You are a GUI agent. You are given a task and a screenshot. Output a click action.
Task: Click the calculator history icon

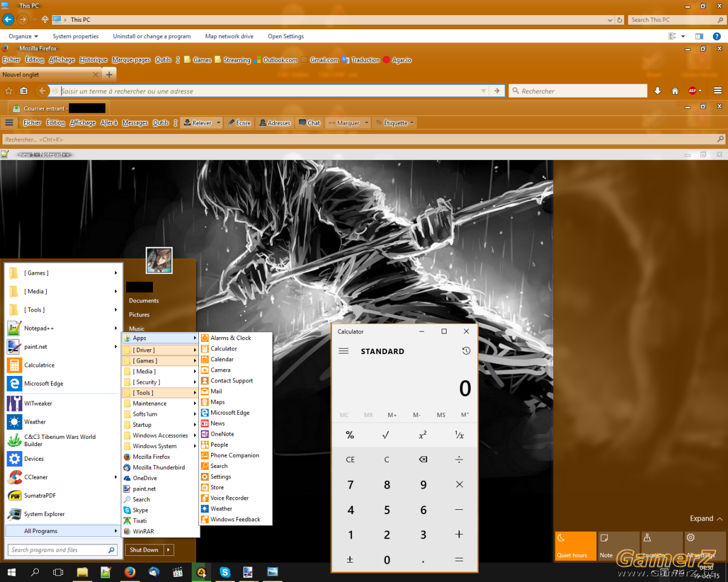pos(466,351)
